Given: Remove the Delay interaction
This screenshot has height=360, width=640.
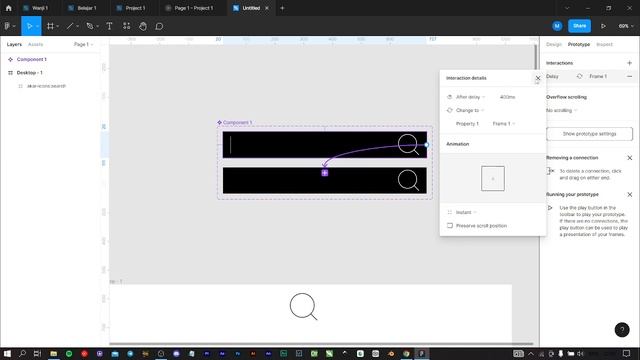Looking at the screenshot, I should pos(629,76).
